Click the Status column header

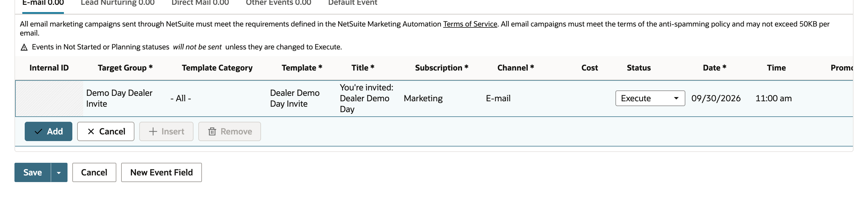tap(639, 68)
